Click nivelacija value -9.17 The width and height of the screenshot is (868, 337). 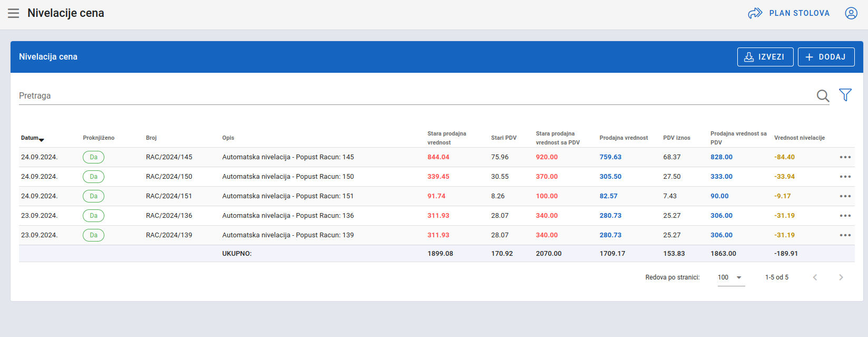783,196
